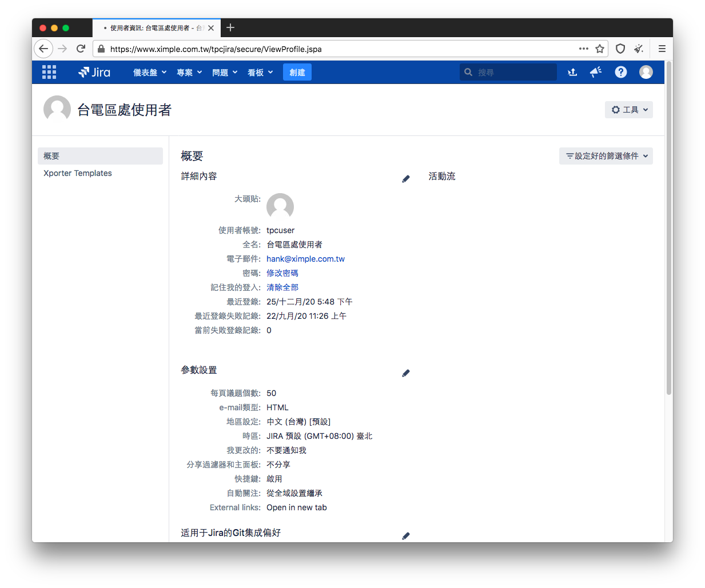Screen dimensions: 705x588
Task: Edit 詳細內容 using the pencil icon
Action: pyautogui.click(x=406, y=179)
